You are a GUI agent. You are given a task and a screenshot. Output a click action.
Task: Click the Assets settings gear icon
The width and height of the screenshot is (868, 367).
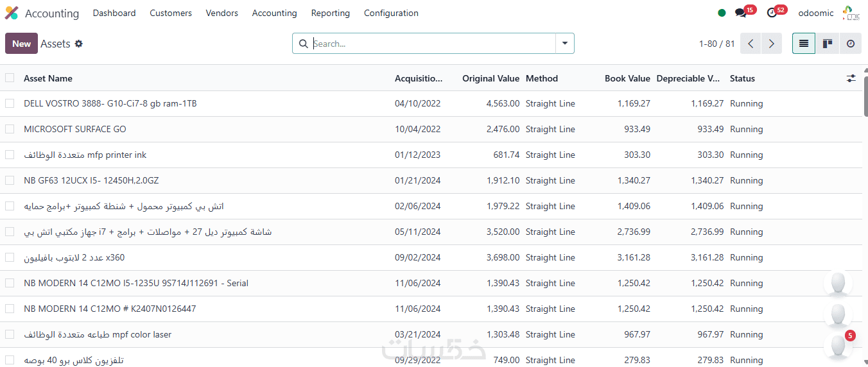click(x=79, y=44)
